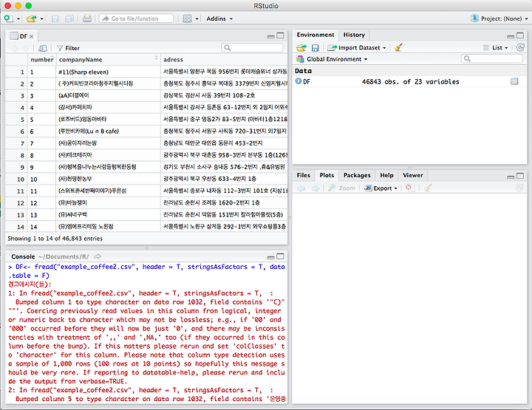This screenshot has width=532, height=410.
Task: Click the load workspace folder icon
Action: [x=301, y=48]
